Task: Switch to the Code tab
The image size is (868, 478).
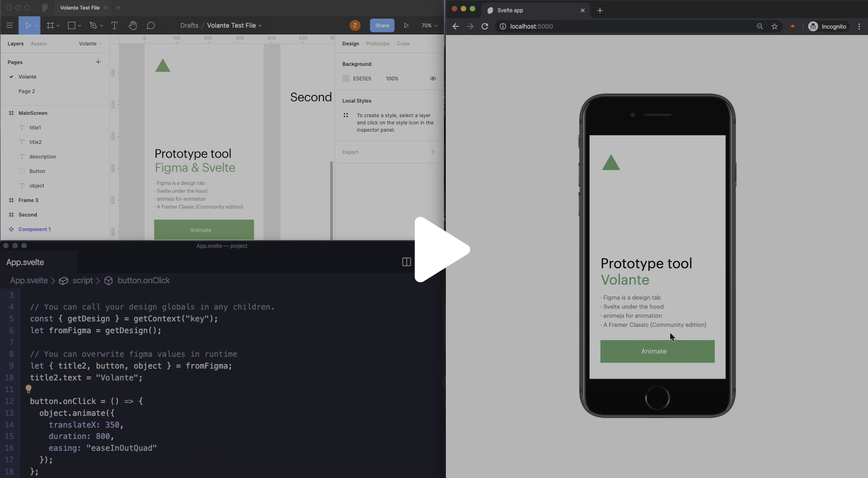Action: 403,44
